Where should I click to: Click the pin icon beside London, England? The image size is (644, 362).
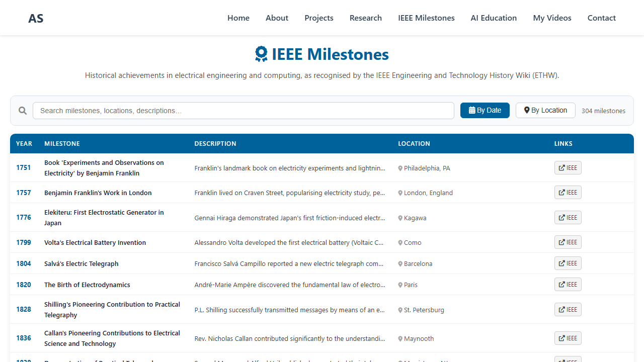pyautogui.click(x=400, y=193)
